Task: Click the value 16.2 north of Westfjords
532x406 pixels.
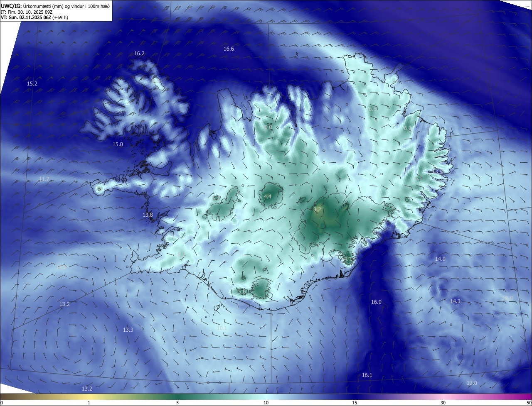Action: click(x=139, y=54)
